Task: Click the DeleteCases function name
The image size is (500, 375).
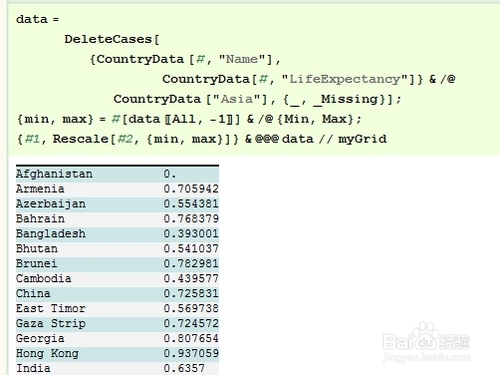Action: coord(108,39)
